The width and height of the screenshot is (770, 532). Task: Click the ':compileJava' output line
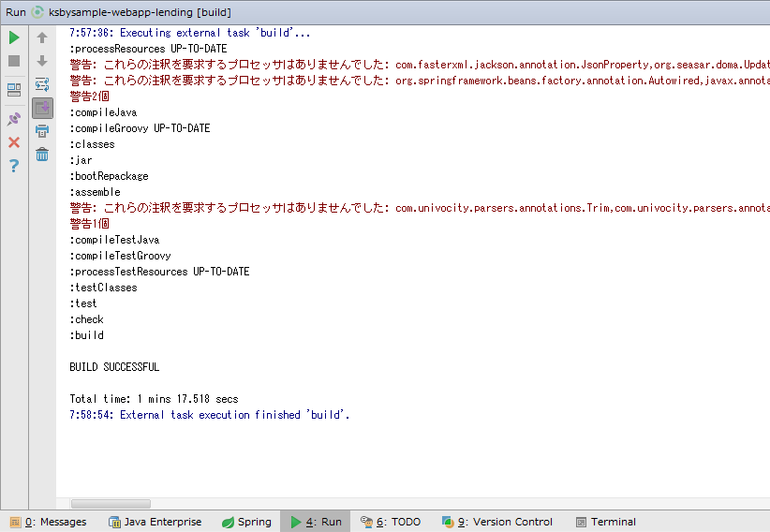tap(103, 112)
